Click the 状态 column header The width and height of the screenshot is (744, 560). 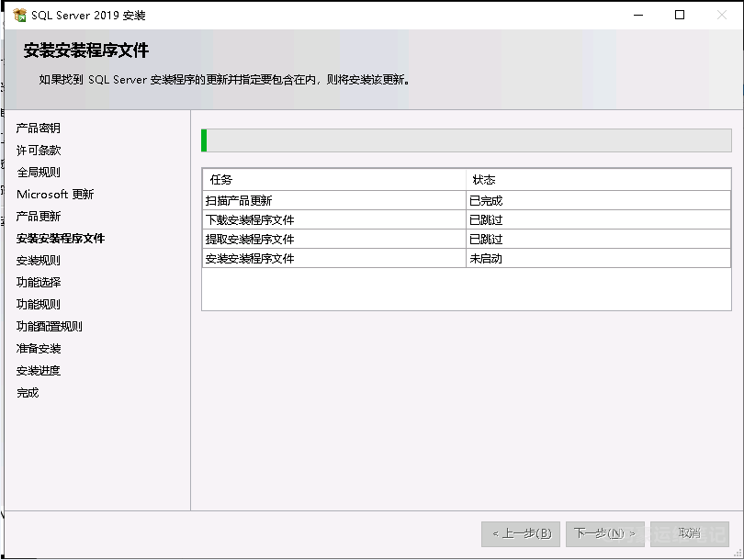(x=598, y=180)
